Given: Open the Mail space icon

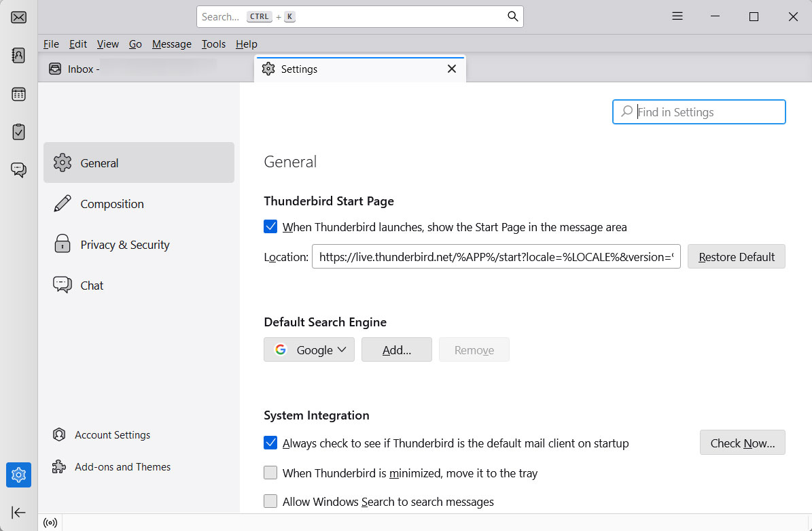Looking at the screenshot, I should (19, 17).
